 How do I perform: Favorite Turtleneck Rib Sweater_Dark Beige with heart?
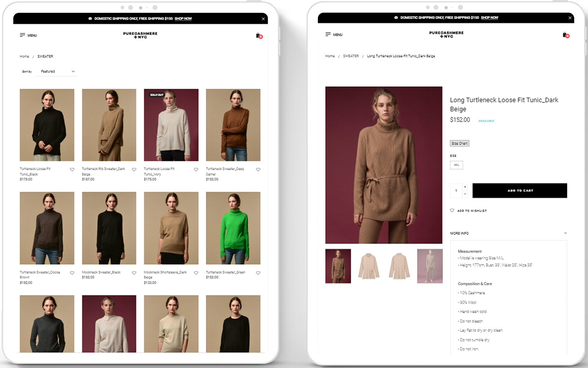coord(134,170)
